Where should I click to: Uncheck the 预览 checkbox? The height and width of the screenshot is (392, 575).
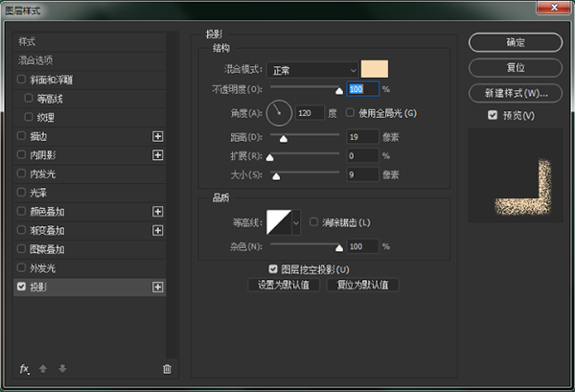[493, 116]
